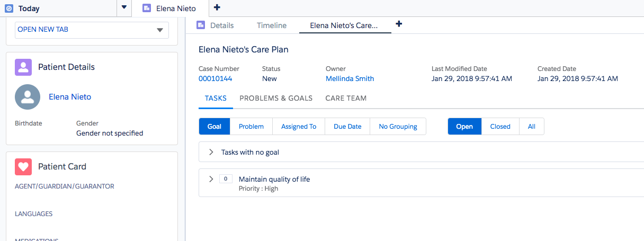The height and width of the screenshot is (241, 644).
Task: Click the Patient Card heart icon
Action: [x=23, y=166]
